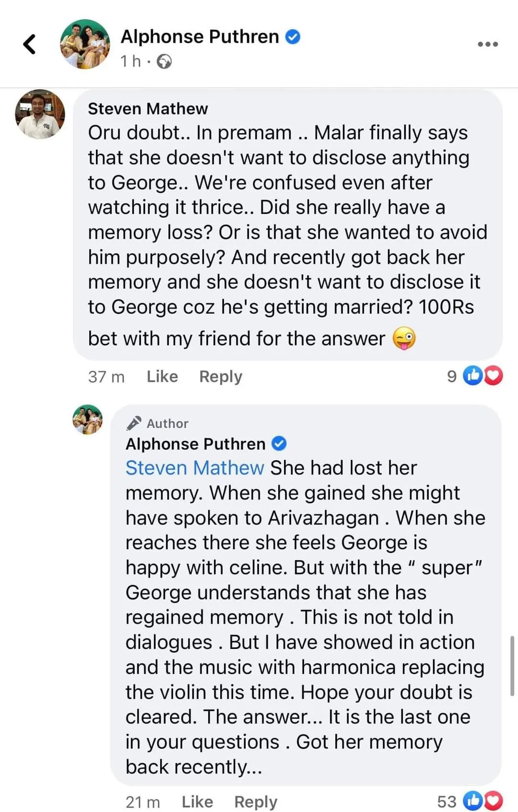
Task: Tap the verified badge beside header name
Action: tap(293, 36)
